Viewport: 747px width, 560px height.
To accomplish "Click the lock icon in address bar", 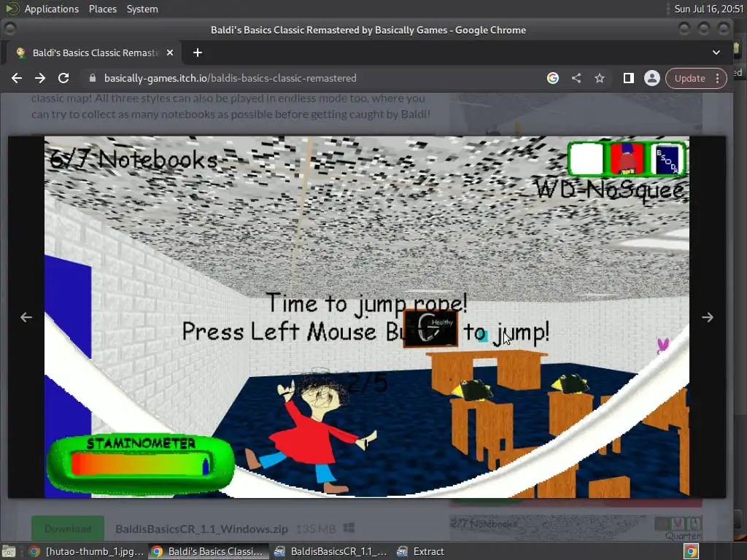I will point(93,78).
